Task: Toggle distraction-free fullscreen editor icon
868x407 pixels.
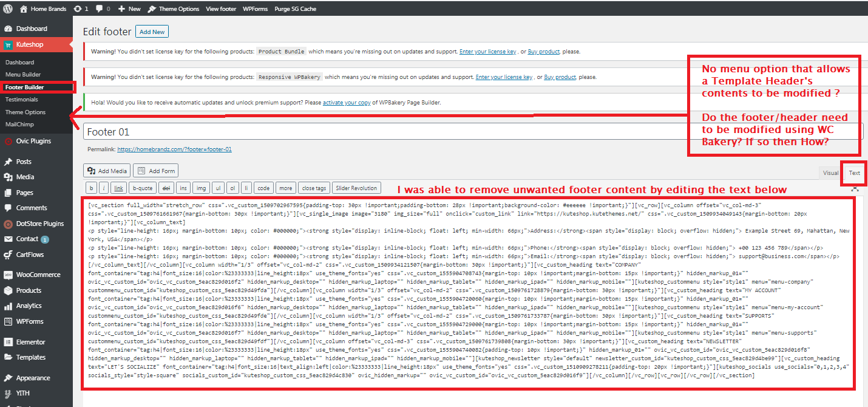Action: [x=855, y=188]
